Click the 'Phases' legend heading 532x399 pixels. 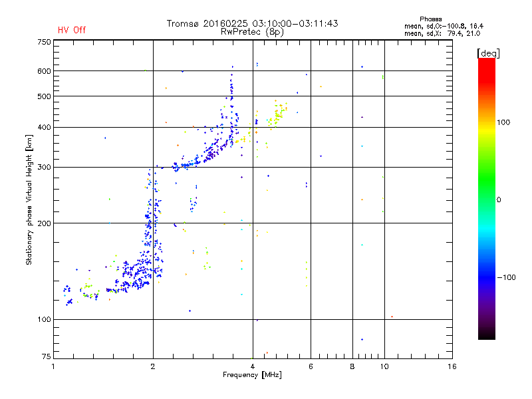click(x=430, y=19)
